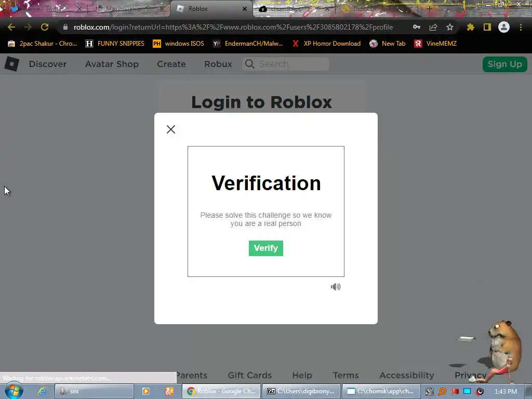Close the verification dialog with the X icon
Viewport: 532px width, 399px height.
pyautogui.click(x=171, y=129)
